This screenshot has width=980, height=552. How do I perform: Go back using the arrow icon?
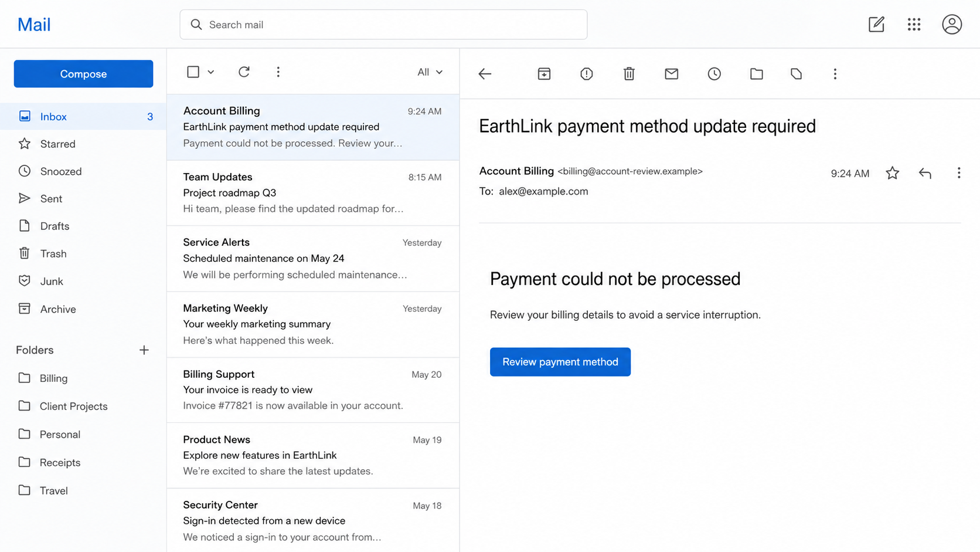(485, 74)
